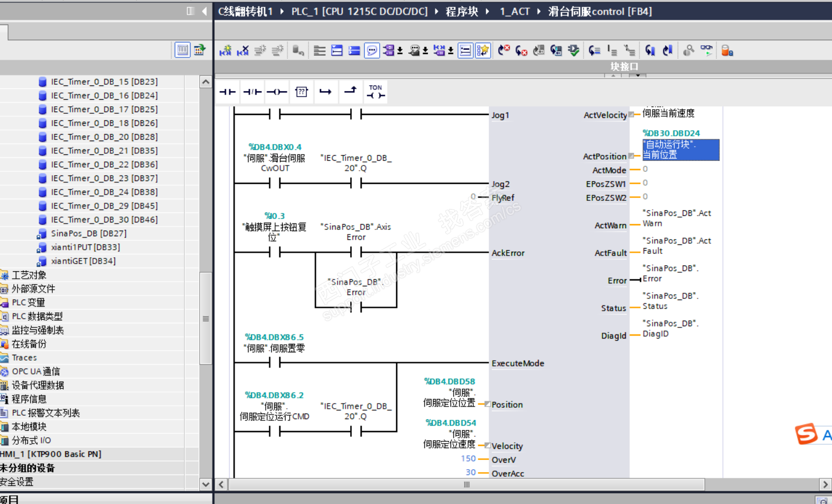
Task: Click the PLC_1 breadcrumb path item
Action: tap(359, 12)
